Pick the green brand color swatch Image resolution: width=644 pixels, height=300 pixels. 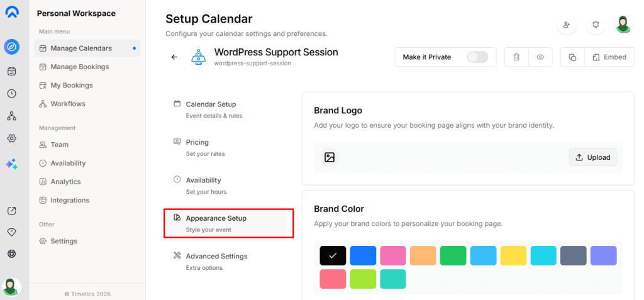point(453,255)
